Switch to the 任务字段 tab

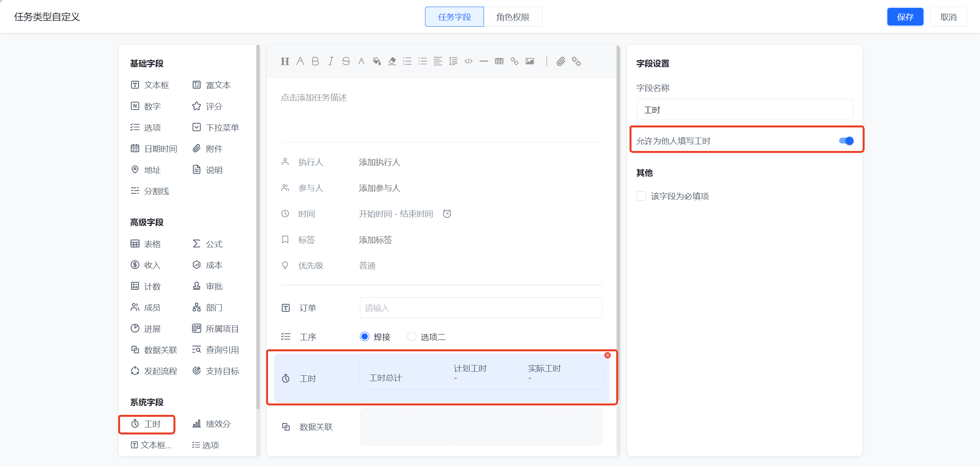point(454,17)
